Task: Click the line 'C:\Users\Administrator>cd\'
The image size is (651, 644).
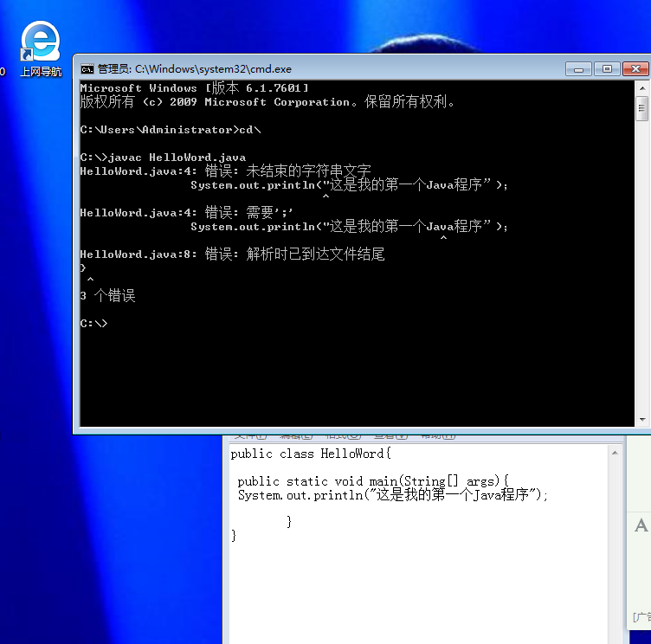Action: (171, 130)
